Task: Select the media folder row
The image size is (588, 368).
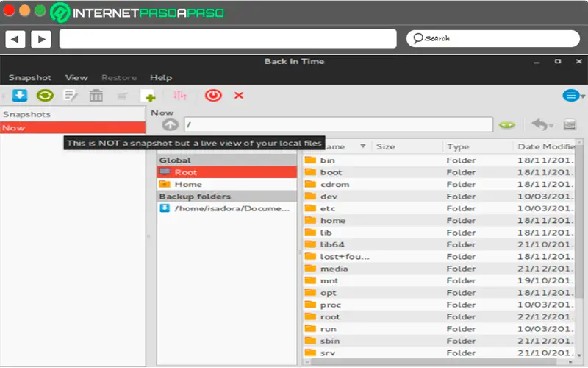Action: [x=439, y=269]
